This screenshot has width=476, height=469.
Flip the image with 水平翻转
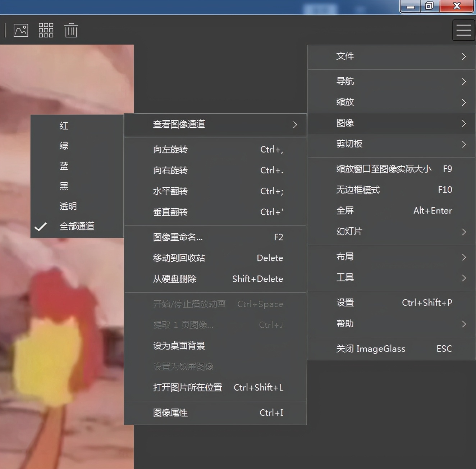coord(170,191)
